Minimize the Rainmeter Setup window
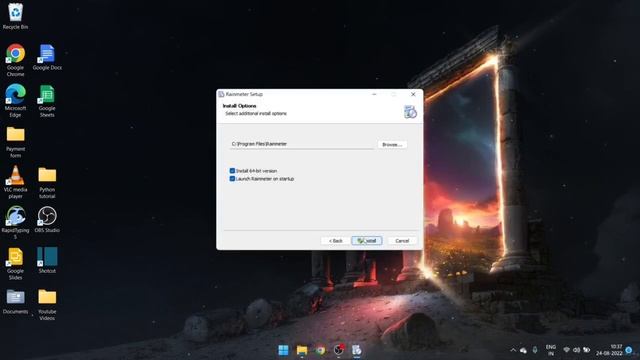Viewport: 640px width, 360px height. (374, 94)
